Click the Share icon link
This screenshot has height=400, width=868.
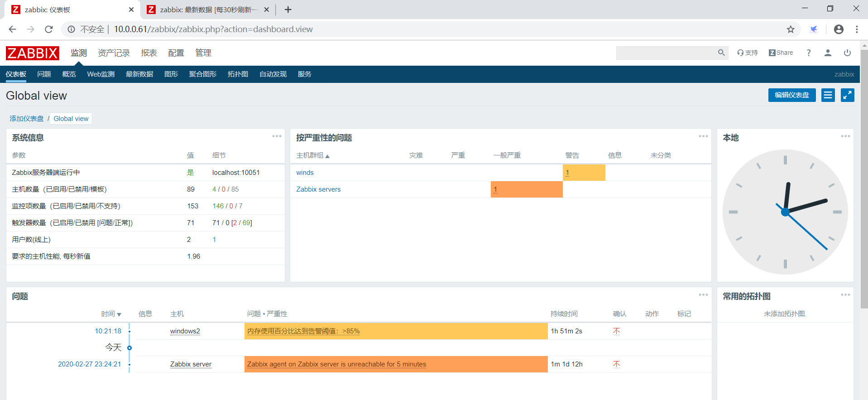(781, 53)
